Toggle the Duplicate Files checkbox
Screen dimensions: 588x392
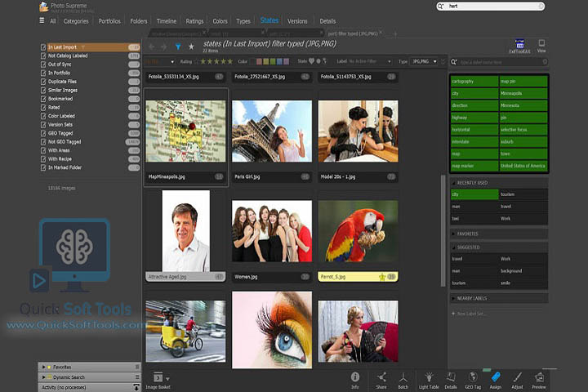(43, 82)
